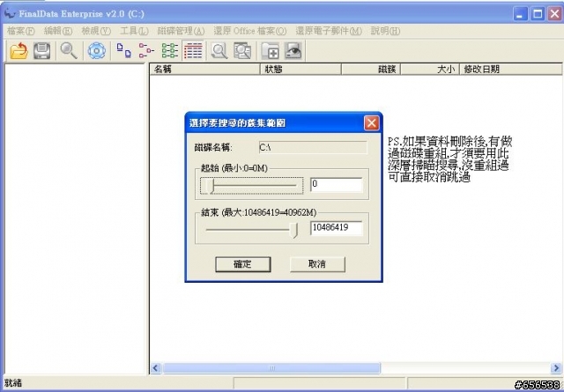564x392 pixels.
Task: Click the eye preview toolbar icon
Action: (x=293, y=51)
